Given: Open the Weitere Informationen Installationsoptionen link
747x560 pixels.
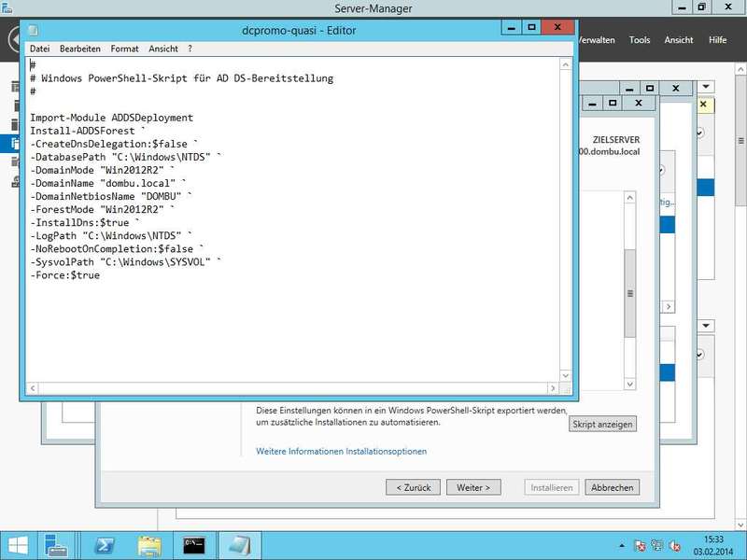Looking at the screenshot, I should [x=341, y=451].
